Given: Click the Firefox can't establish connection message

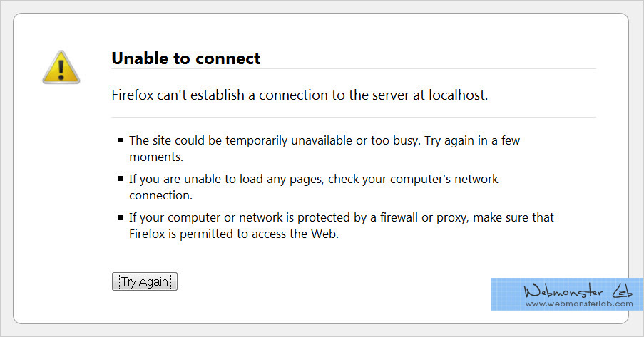Looking at the screenshot, I should (300, 95).
